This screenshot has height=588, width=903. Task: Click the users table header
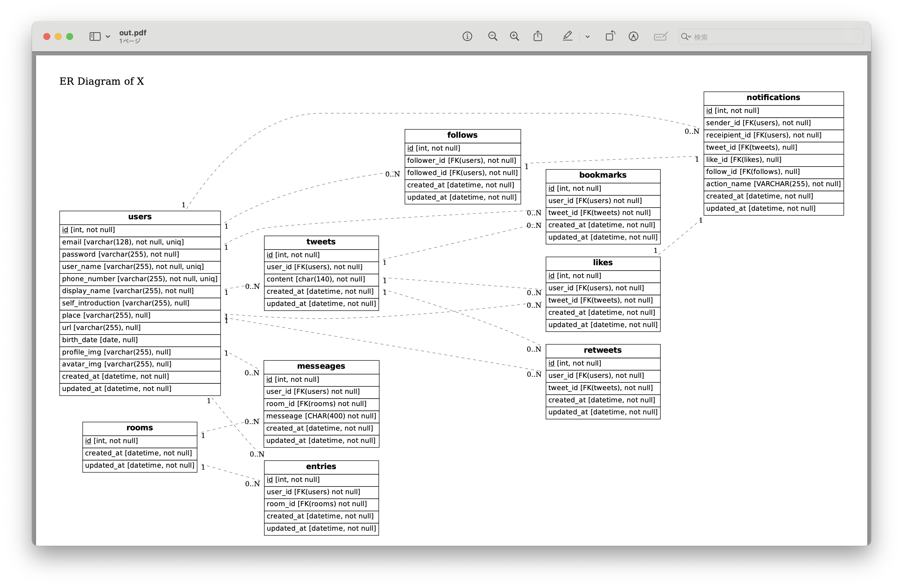coord(140,217)
